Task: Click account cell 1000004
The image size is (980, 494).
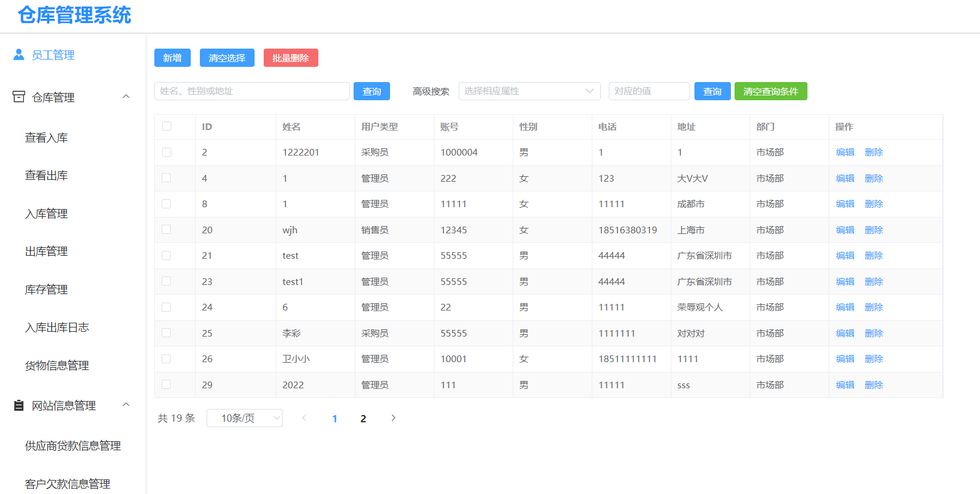Action: [x=459, y=152]
